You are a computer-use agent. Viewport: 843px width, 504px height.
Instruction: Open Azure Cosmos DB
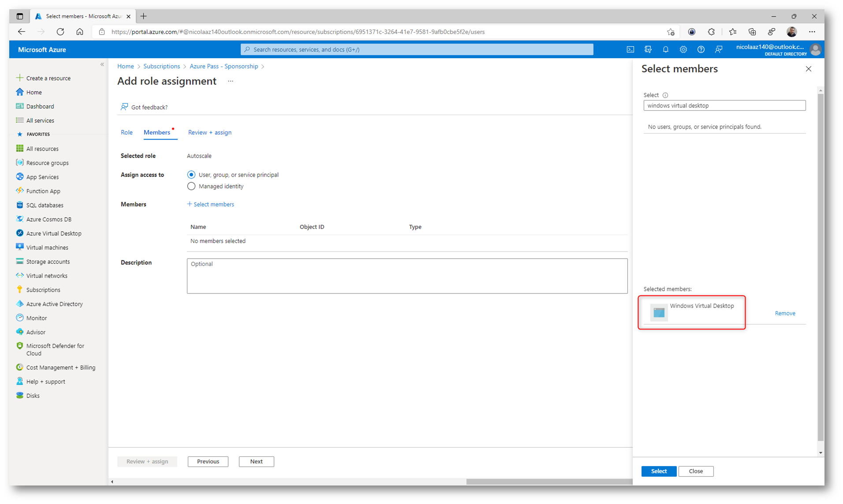pyautogui.click(x=44, y=219)
